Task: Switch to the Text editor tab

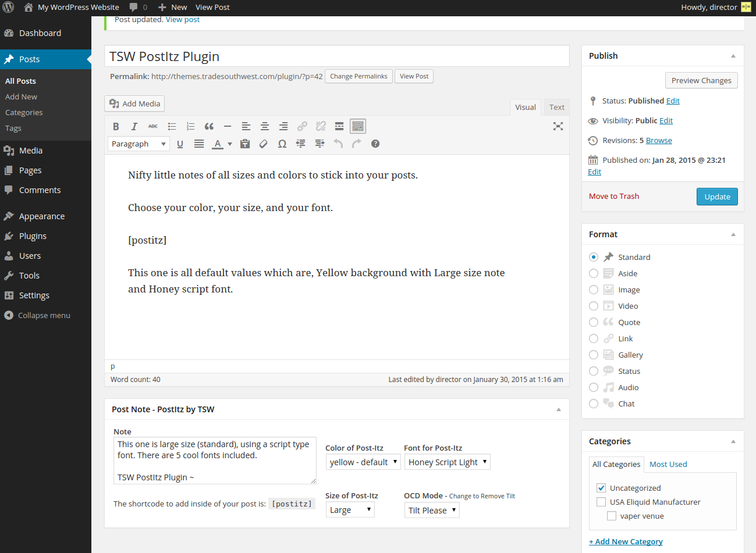Action: point(556,107)
